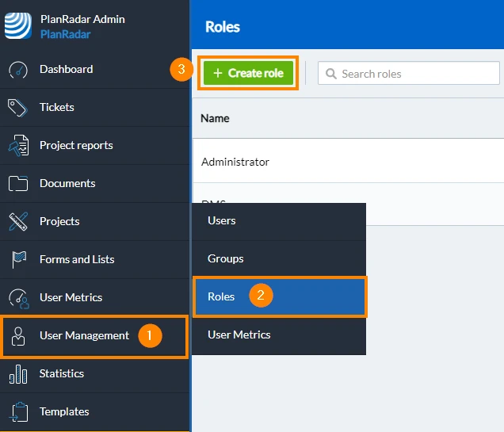Select the Tickets tag icon
The image size is (504, 432).
[x=17, y=108]
